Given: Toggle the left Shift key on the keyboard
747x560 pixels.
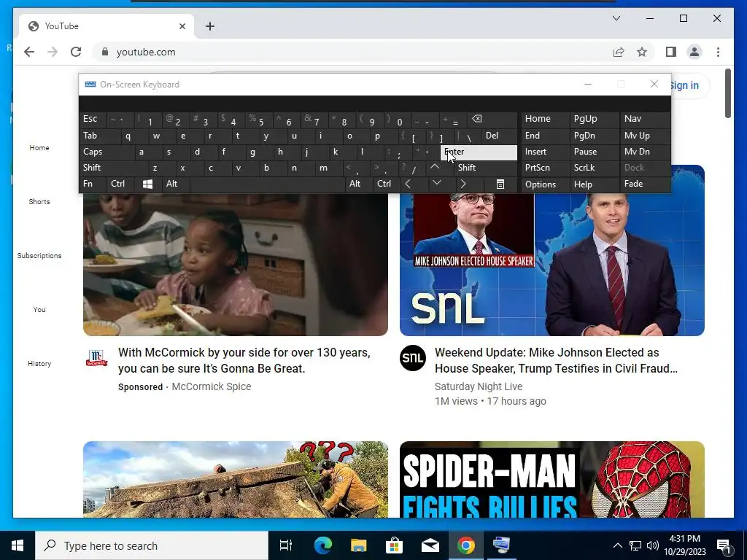Looking at the screenshot, I should tap(113, 168).
